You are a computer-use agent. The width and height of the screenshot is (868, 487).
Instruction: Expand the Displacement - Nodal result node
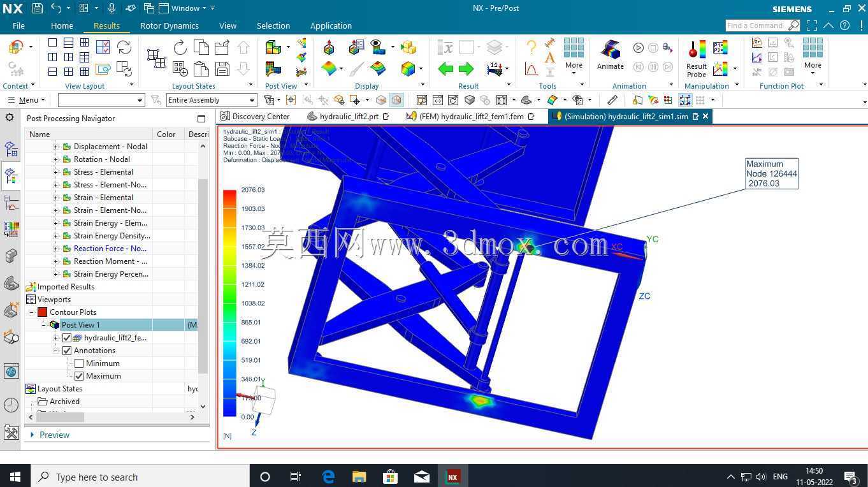55,147
